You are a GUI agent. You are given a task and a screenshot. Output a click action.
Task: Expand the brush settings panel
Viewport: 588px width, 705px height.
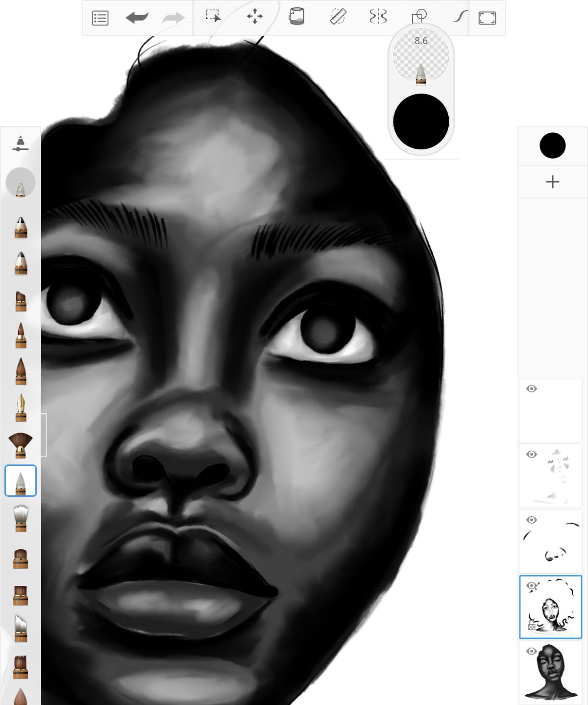click(x=20, y=144)
